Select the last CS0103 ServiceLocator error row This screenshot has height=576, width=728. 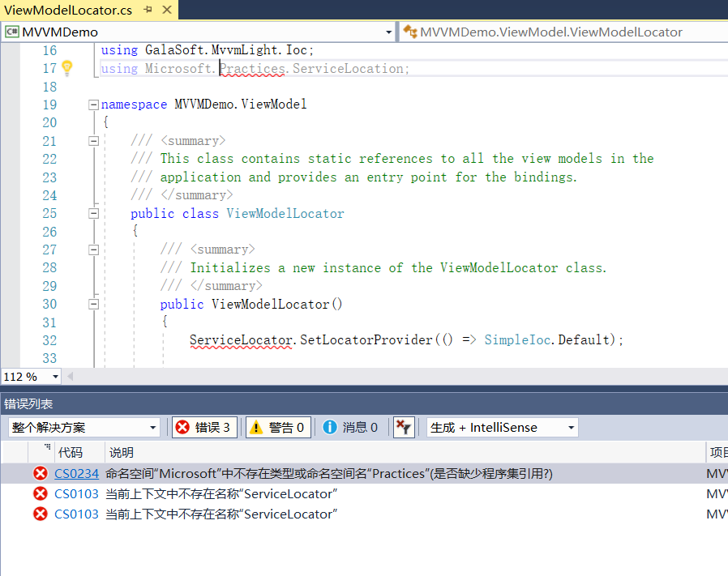pyautogui.click(x=364, y=514)
